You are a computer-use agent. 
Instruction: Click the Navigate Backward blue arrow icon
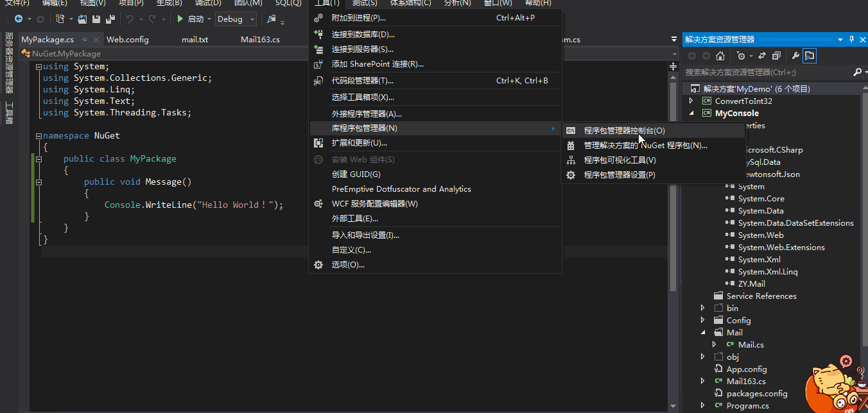coord(19,19)
